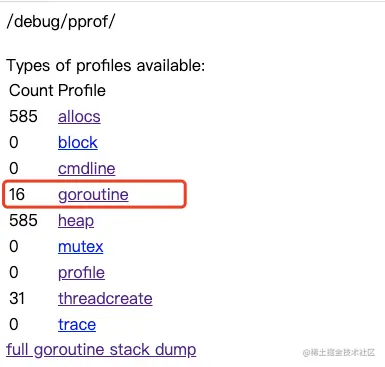Click the goroutine count value 16
This screenshot has height=367, width=385.
[x=17, y=195]
